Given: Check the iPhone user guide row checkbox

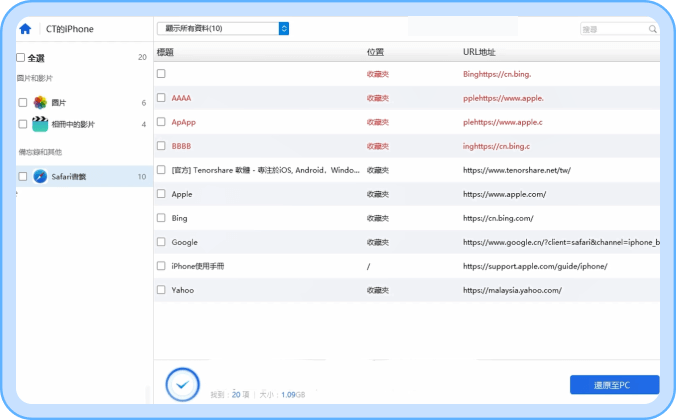Looking at the screenshot, I should tap(161, 266).
